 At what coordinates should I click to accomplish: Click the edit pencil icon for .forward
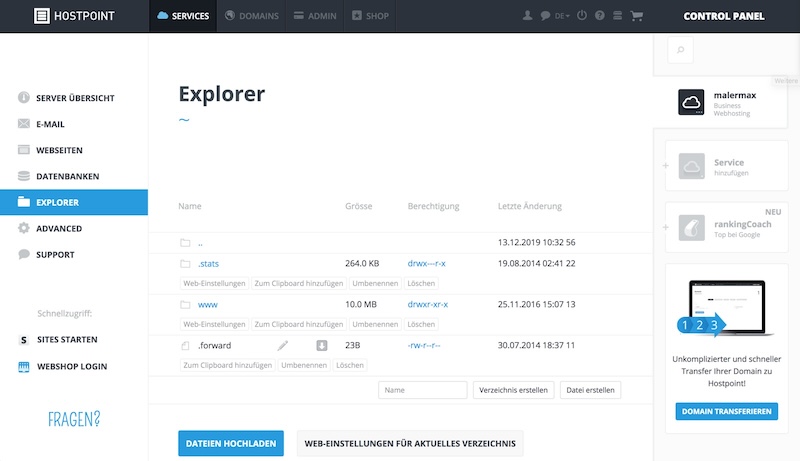point(282,346)
